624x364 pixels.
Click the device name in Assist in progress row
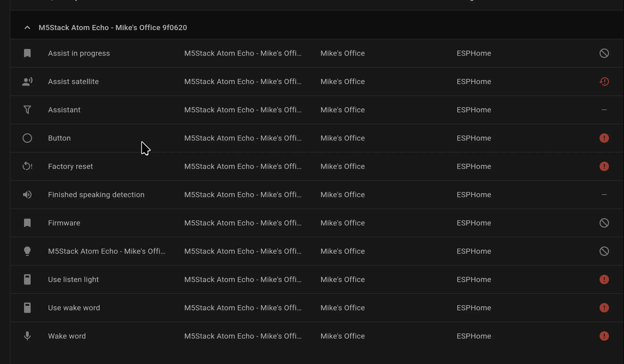tap(243, 53)
